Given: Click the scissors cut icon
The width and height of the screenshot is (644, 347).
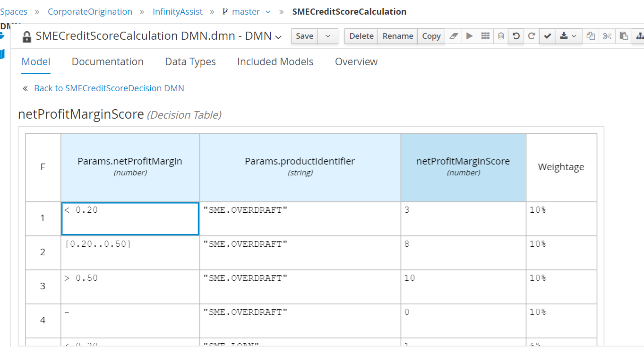Looking at the screenshot, I should [x=607, y=36].
